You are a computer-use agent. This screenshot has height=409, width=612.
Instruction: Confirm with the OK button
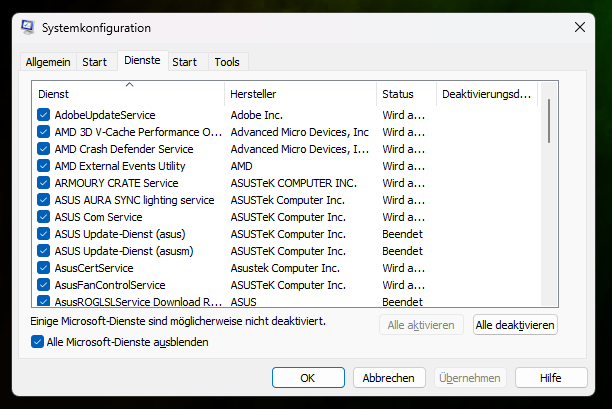click(308, 377)
